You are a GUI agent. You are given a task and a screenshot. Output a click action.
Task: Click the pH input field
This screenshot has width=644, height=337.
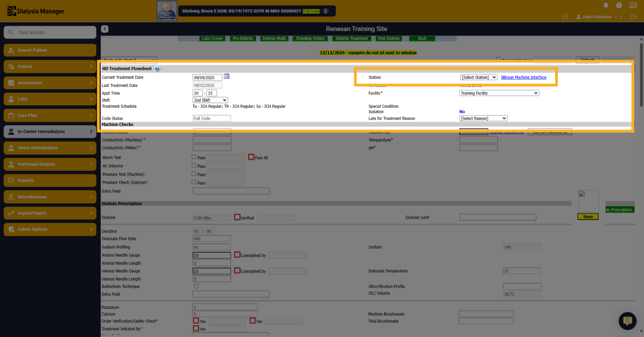point(478,147)
